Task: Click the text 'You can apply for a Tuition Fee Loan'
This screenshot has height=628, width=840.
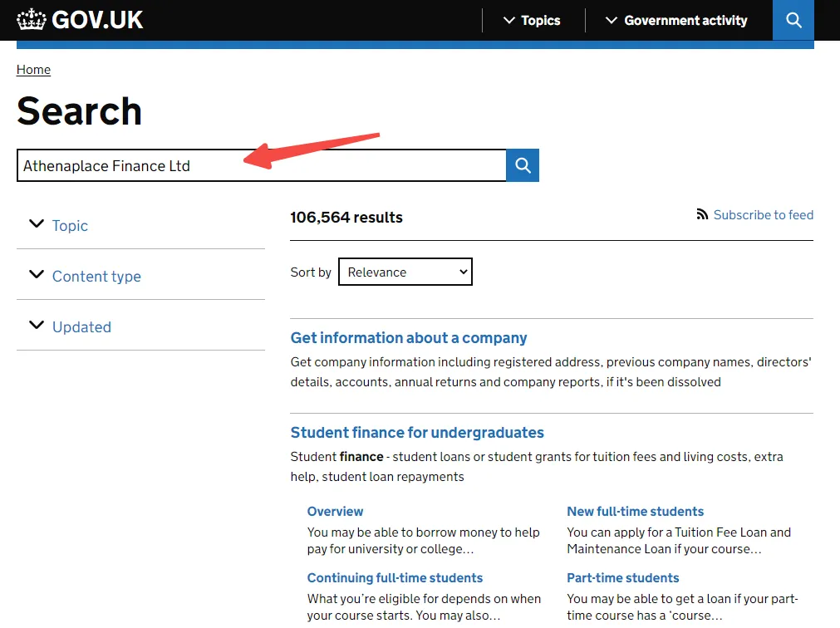Action: 679,540
